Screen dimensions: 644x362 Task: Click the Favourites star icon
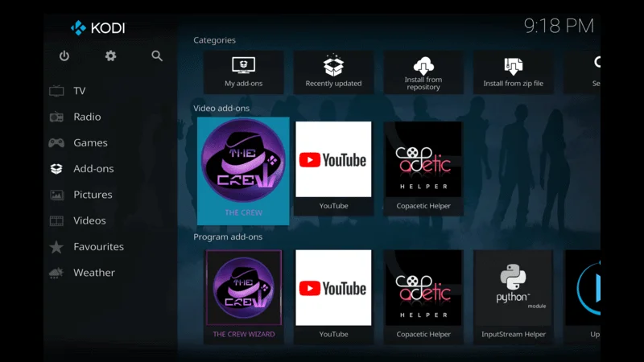click(56, 247)
